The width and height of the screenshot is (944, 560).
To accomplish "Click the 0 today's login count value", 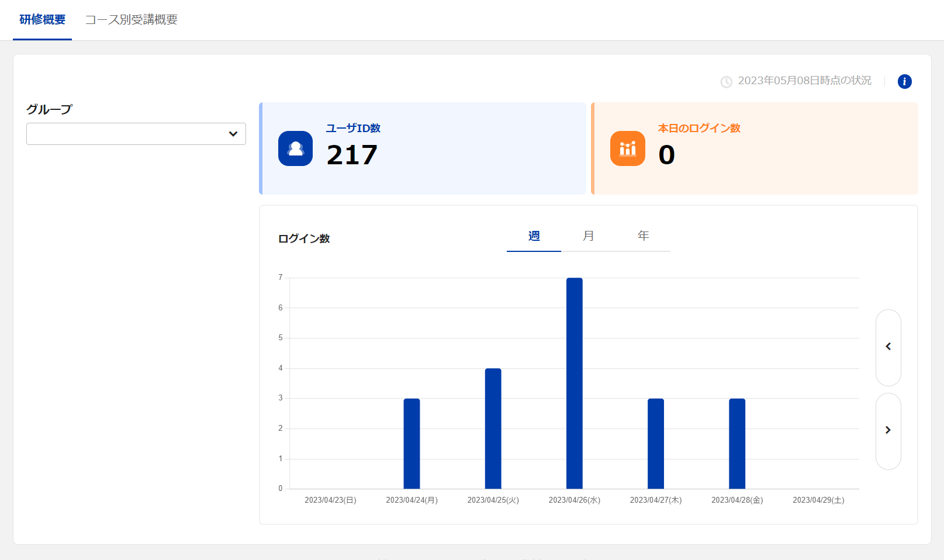I will click(667, 155).
